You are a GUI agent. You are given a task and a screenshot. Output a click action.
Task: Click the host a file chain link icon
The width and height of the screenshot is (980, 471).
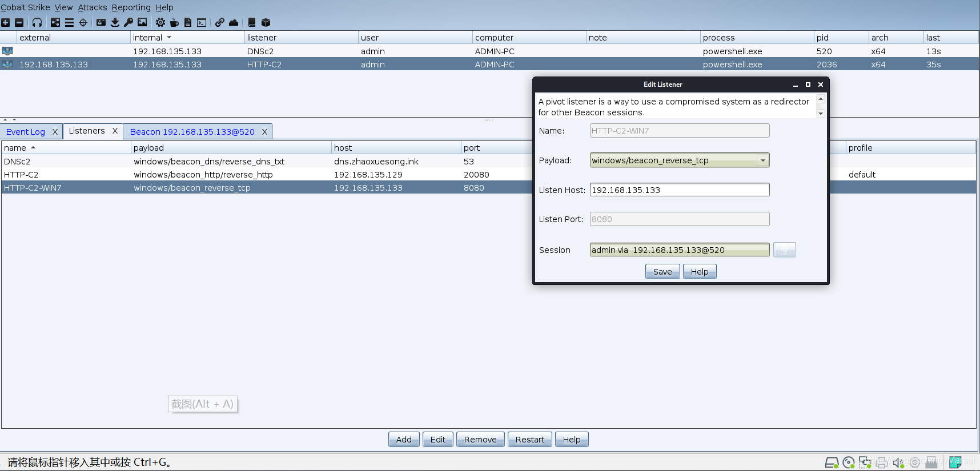coord(220,22)
